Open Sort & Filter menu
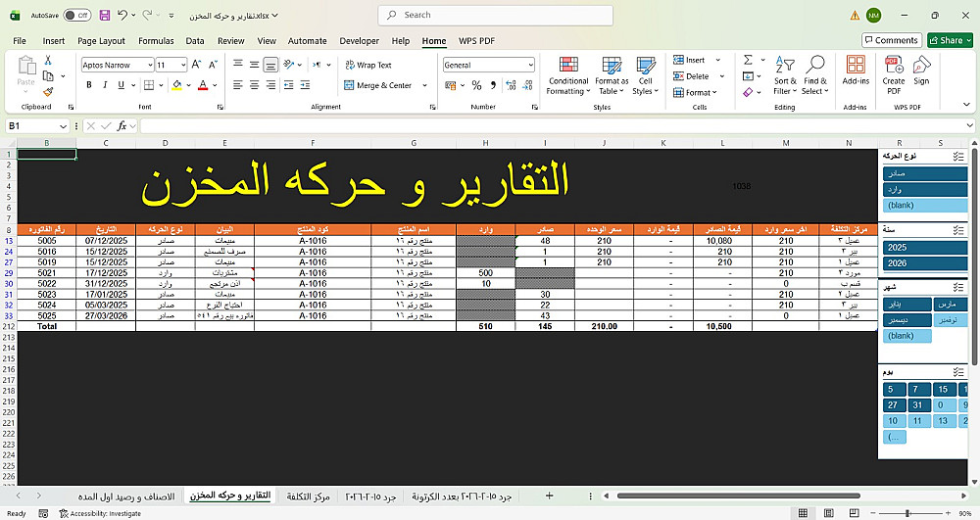 (784, 75)
